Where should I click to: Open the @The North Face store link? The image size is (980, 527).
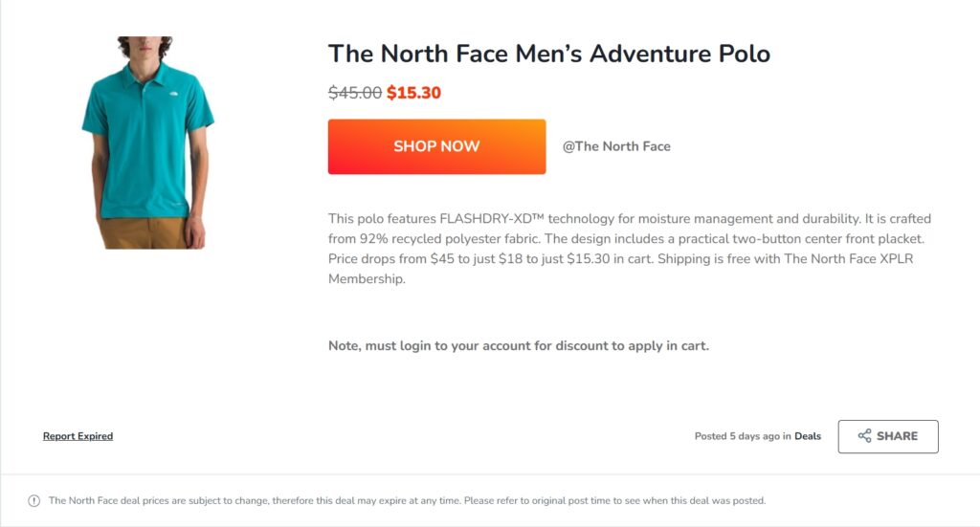click(x=616, y=146)
